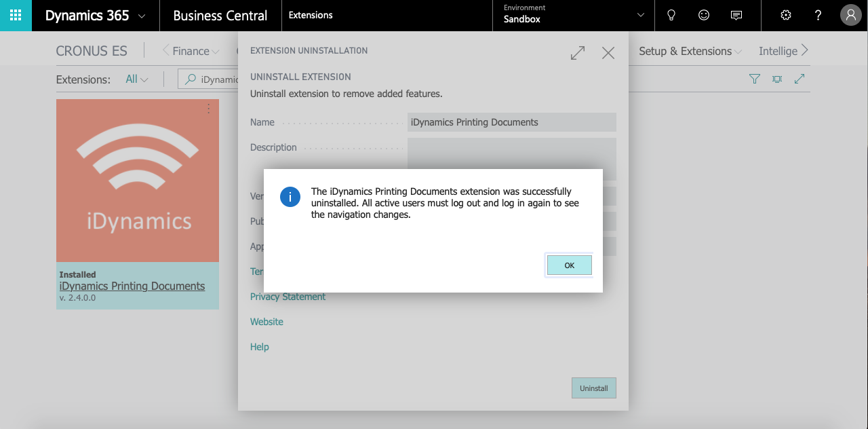Open the chat messages icon
The width and height of the screenshot is (868, 429).
[x=736, y=15]
